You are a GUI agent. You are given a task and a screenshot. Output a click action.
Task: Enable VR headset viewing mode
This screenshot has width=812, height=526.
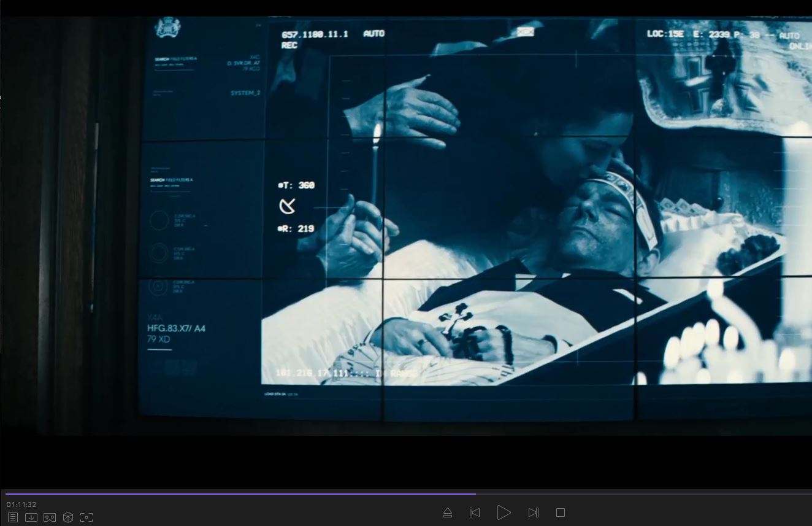(x=50, y=517)
